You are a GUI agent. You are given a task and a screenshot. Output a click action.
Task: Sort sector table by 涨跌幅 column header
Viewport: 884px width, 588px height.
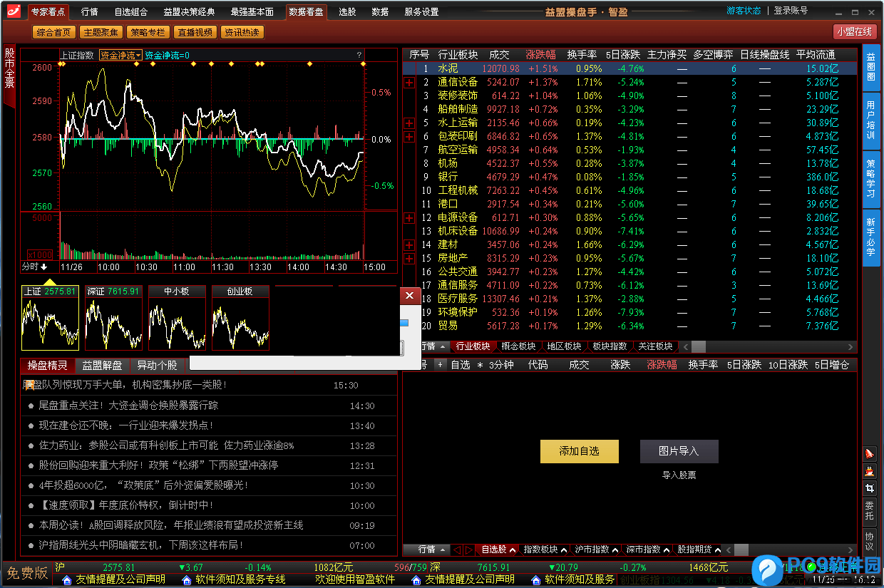541,54
